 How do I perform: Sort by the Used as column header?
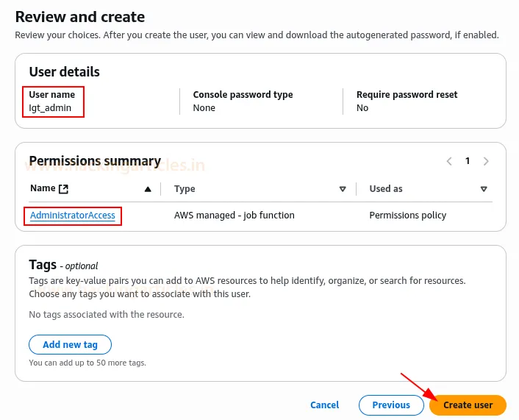tap(386, 188)
